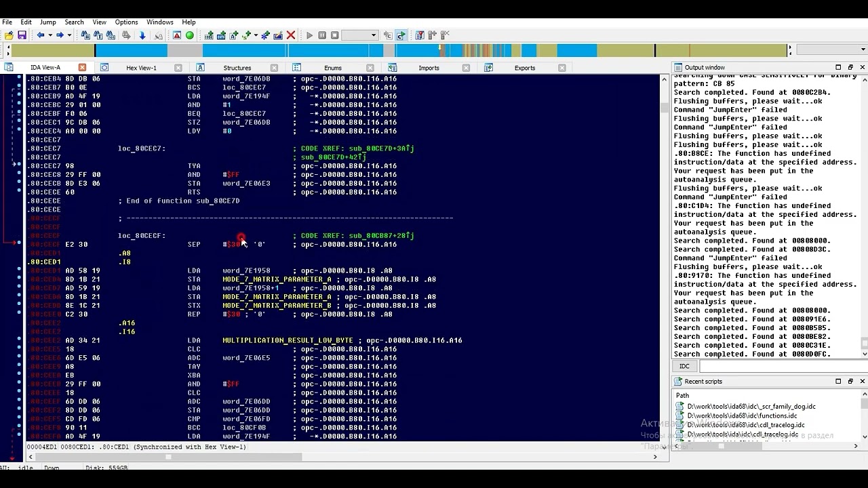Select ida68 cdl_tracelog.idc recent script
Screen dimensions: 868x488
tap(746, 425)
